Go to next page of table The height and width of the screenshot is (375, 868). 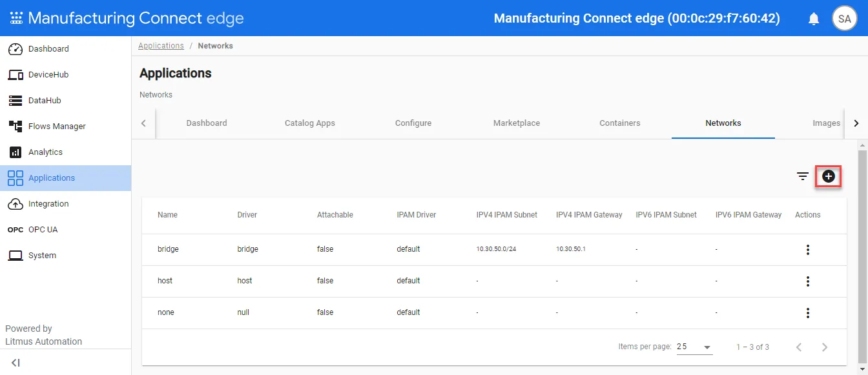tap(824, 347)
